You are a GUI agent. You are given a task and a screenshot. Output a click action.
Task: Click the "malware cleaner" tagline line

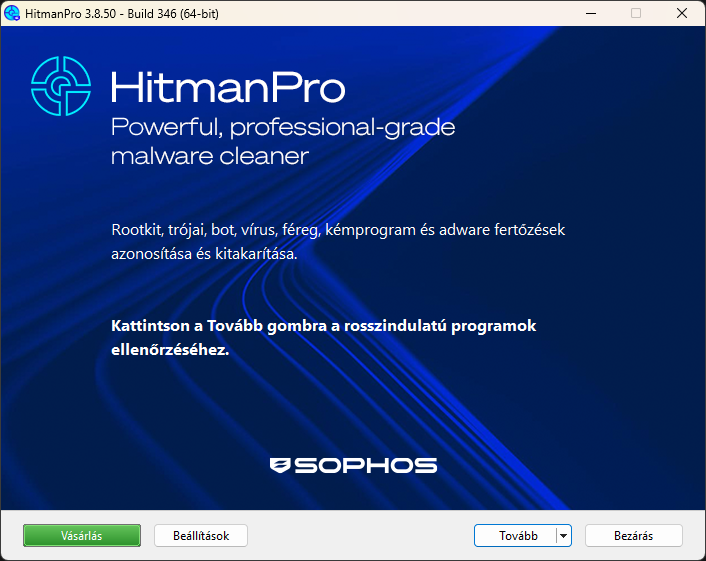210,156
